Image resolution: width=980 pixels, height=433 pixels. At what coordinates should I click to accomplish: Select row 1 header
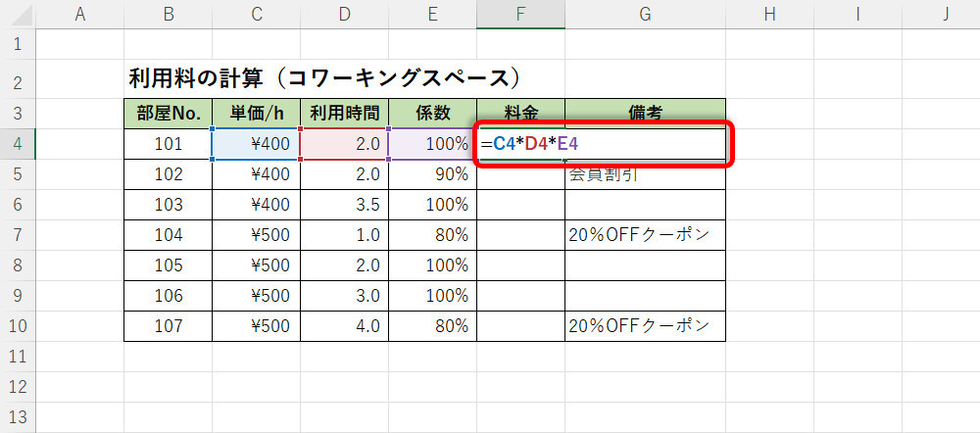pos(18,44)
